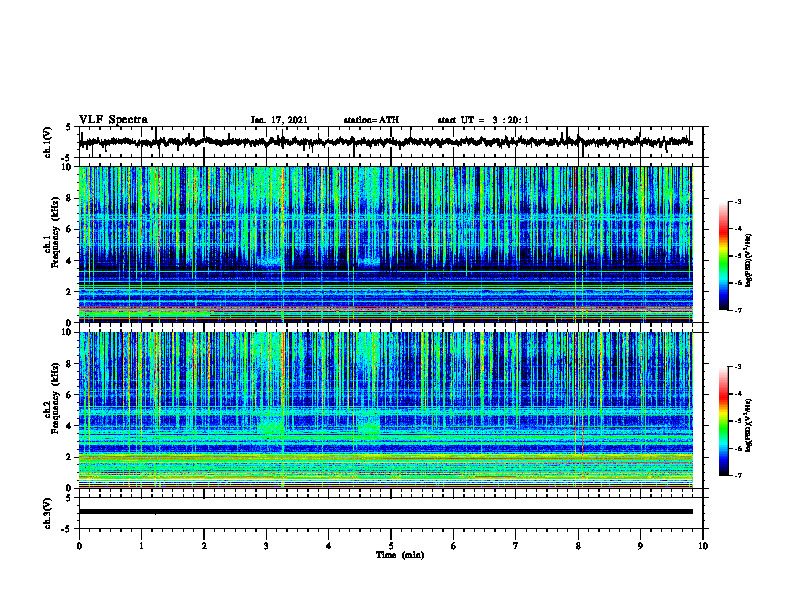Click the 'VLF Spectra' plot title
Viewport: 792px width, 612px height.
coord(113,120)
